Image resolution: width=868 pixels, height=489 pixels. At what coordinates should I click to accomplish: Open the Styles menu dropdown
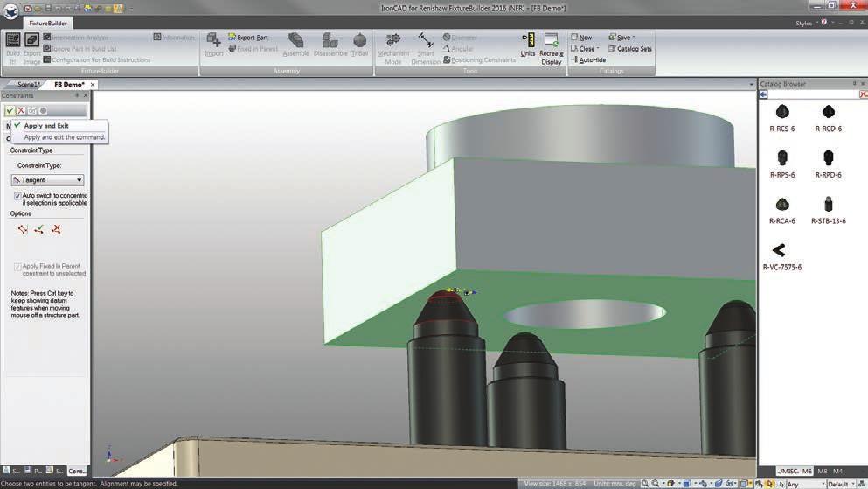pos(806,23)
